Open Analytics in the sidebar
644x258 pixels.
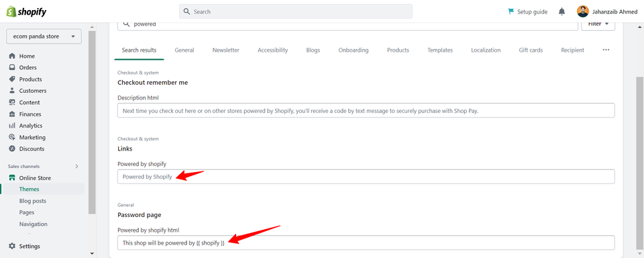click(x=31, y=126)
